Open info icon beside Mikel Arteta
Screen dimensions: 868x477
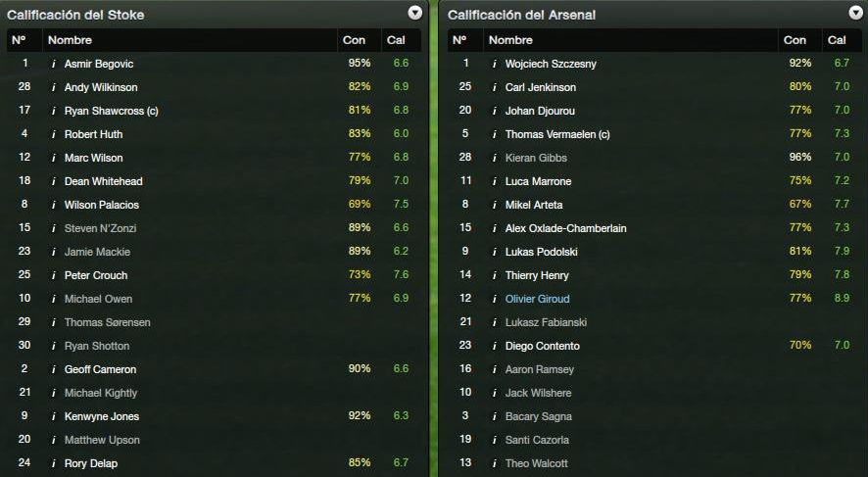click(x=495, y=206)
